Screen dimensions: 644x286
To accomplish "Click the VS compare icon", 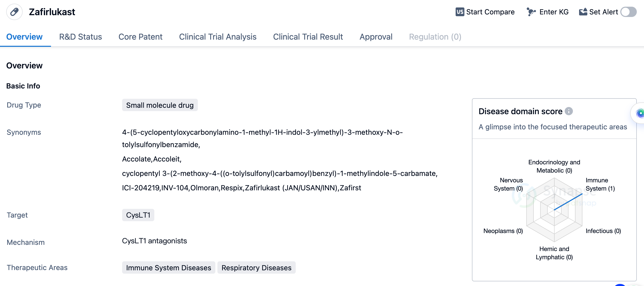I will click(460, 12).
